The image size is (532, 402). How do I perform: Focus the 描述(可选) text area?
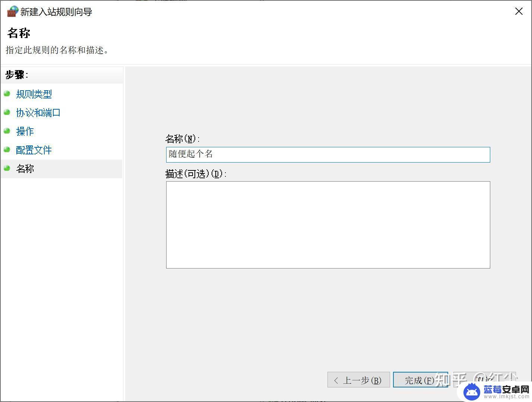coord(328,224)
